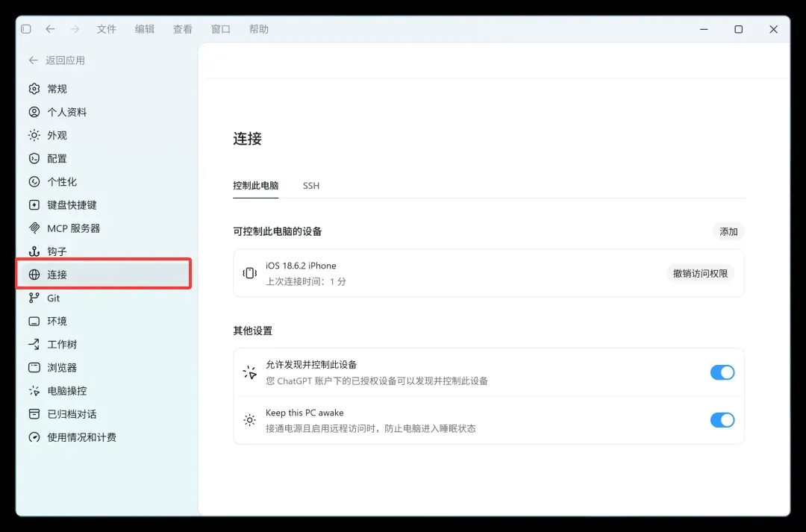Screen dimensions: 806x532
Task: Click the 连接 globe icon
Action: pyautogui.click(x=34, y=275)
